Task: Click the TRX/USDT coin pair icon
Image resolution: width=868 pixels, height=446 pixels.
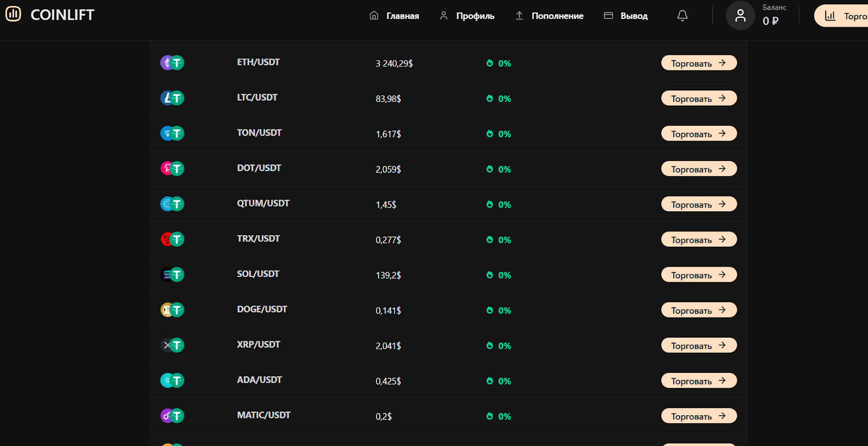Action: tap(172, 239)
